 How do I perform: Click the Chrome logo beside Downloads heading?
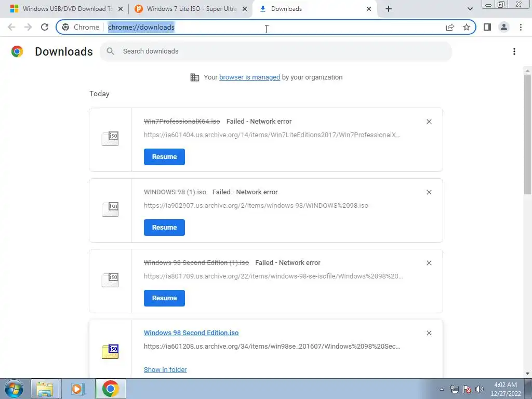(x=17, y=51)
